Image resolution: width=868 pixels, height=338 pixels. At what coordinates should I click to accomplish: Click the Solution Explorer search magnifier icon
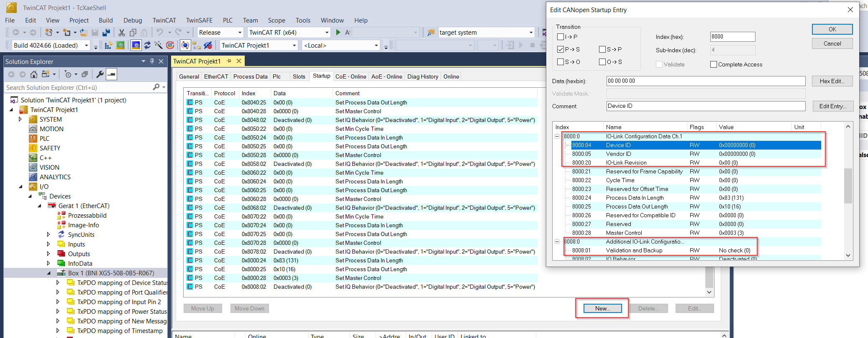(x=156, y=87)
